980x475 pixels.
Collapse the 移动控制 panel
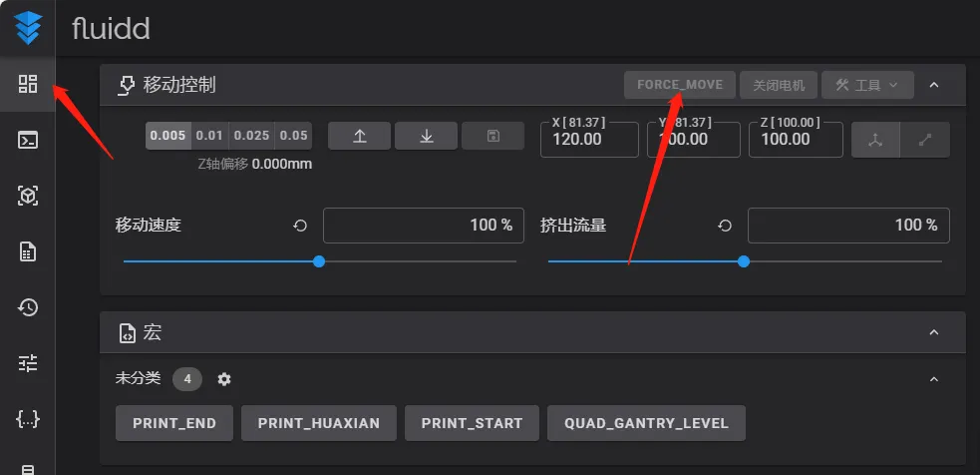934,85
